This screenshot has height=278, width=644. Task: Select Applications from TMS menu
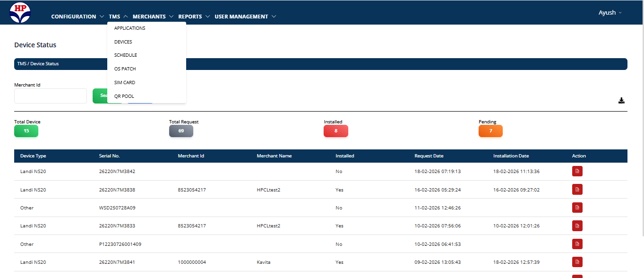[130, 28]
